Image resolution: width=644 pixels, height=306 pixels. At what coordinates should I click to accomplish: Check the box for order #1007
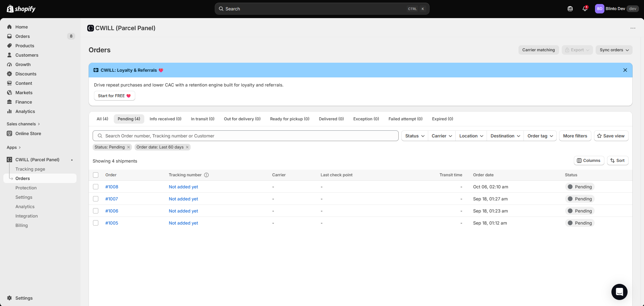(x=96, y=199)
